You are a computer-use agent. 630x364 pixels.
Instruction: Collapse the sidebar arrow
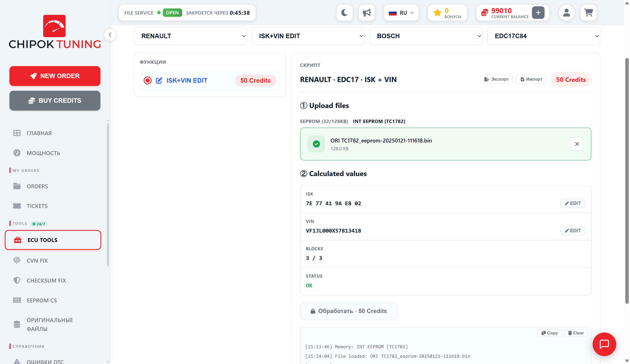click(110, 34)
